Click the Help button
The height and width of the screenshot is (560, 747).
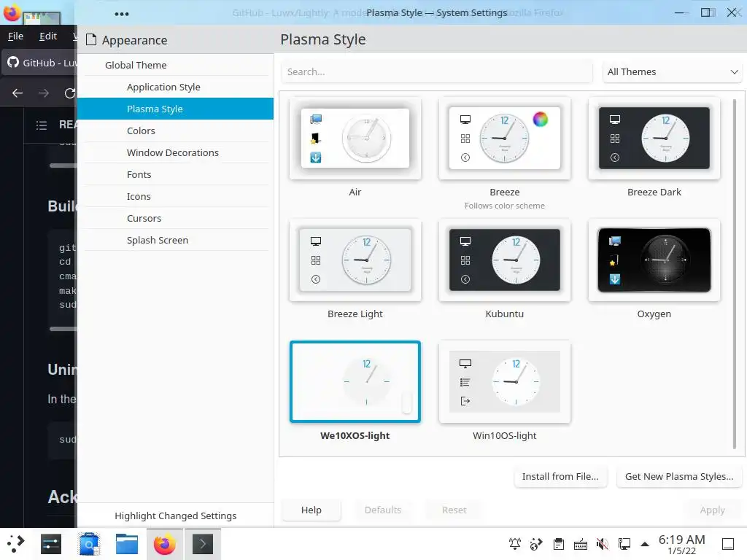click(311, 510)
